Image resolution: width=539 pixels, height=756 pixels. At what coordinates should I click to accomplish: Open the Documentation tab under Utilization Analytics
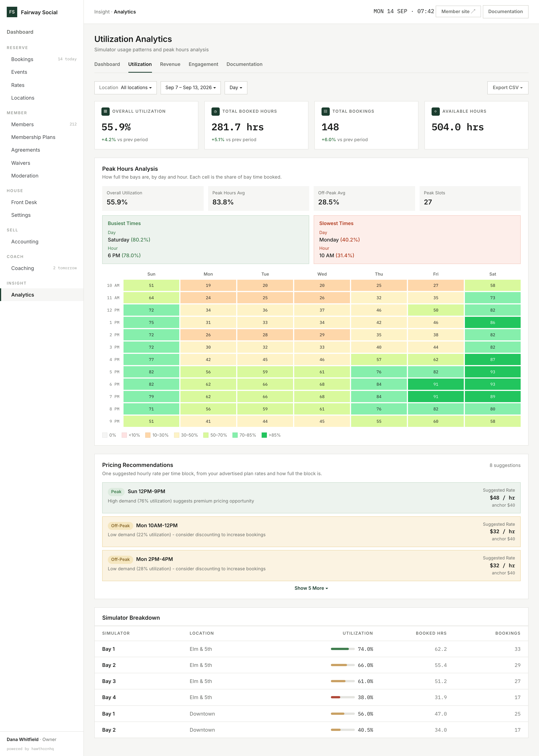(244, 64)
